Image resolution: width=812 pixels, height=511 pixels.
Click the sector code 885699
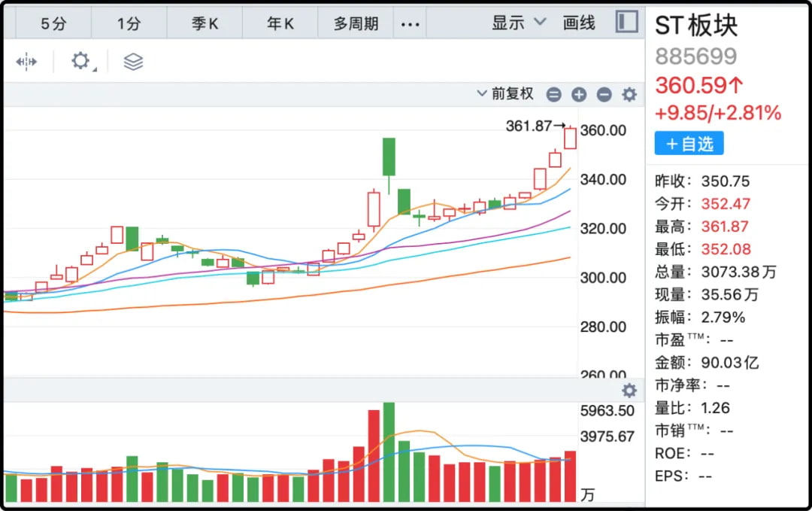[695, 56]
